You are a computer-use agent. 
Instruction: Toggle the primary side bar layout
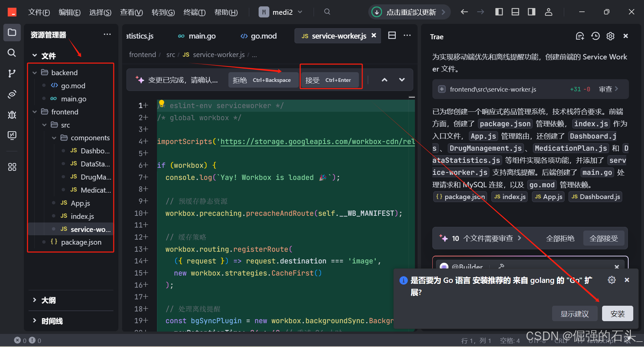(499, 12)
